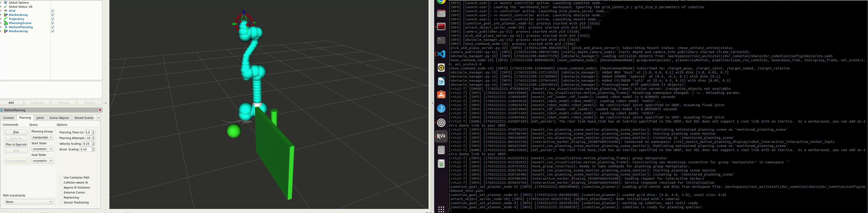This screenshot has height=213, width=868.
Task: Show applications grid in the dock
Action: click(441, 209)
